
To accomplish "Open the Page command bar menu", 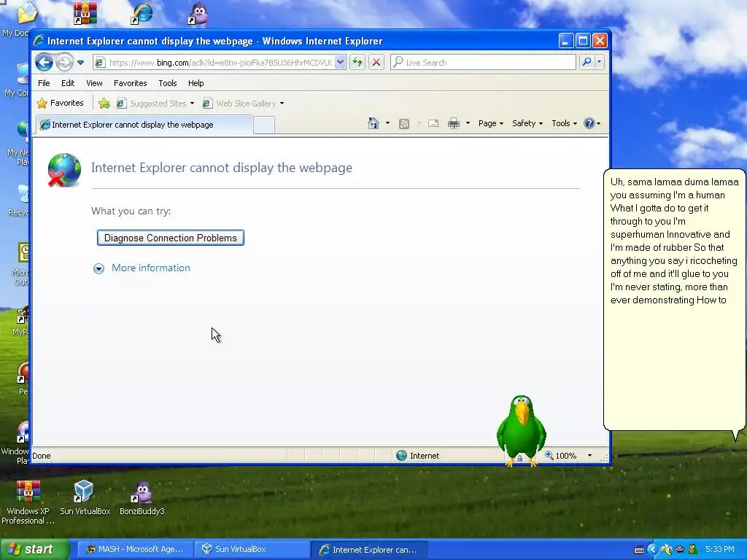I will (x=491, y=123).
